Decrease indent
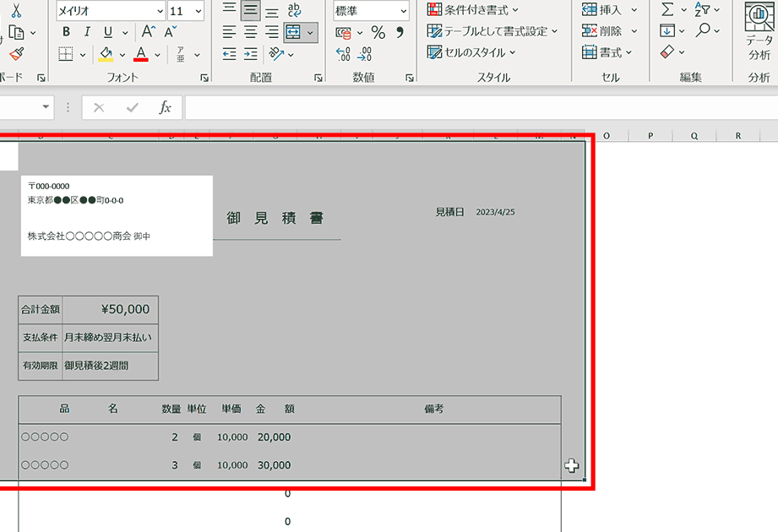This screenshot has width=778, height=532. 229,54
